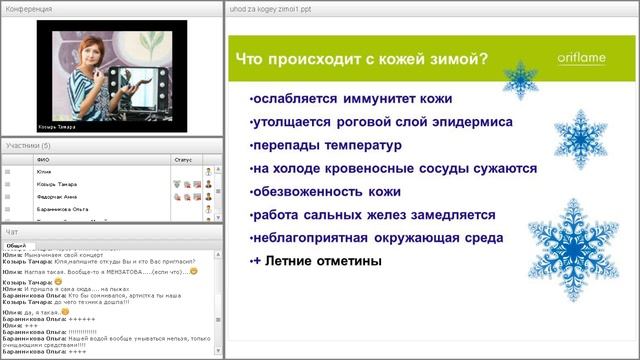Click chat message "И пришла я сама сюда.... на лыжах"
640x360 pixels.
tap(77, 289)
